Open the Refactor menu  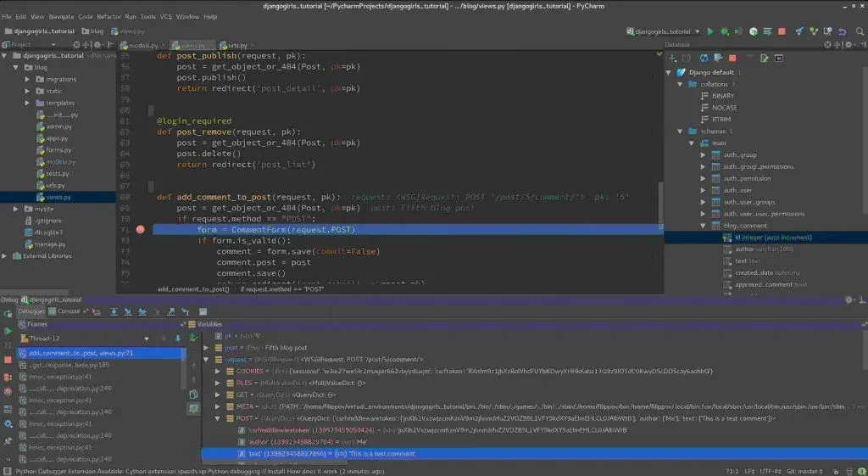(108, 16)
